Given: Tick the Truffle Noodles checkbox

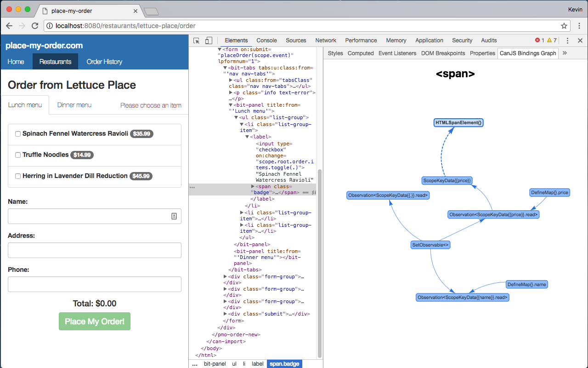Looking at the screenshot, I should tap(18, 155).
